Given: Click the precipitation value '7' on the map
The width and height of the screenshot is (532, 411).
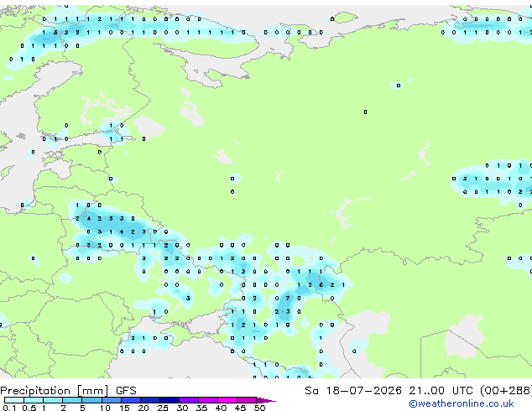Looking at the screenshot, I should [288, 298].
